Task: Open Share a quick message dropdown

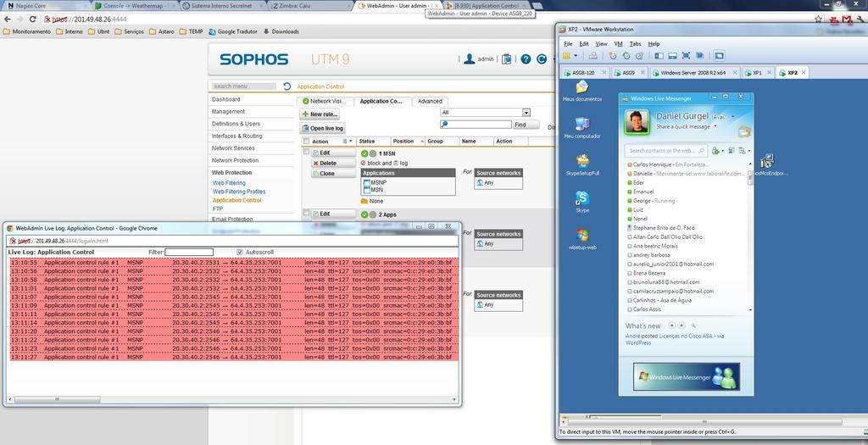Action: pyautogui.click(x=715, y=126)
